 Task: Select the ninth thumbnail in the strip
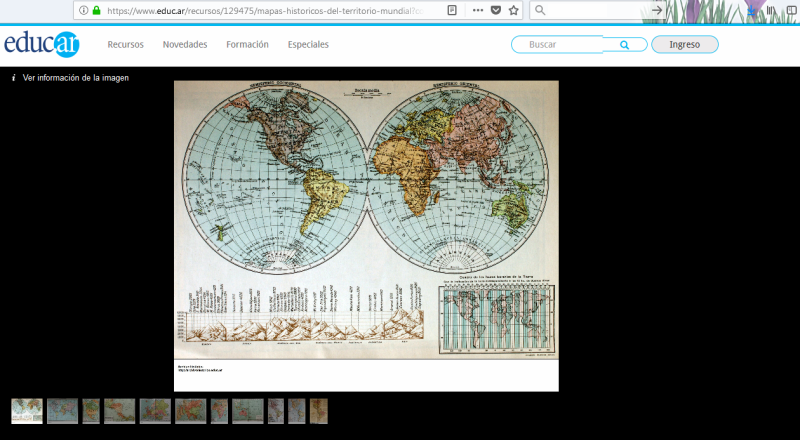pos(276,411)
